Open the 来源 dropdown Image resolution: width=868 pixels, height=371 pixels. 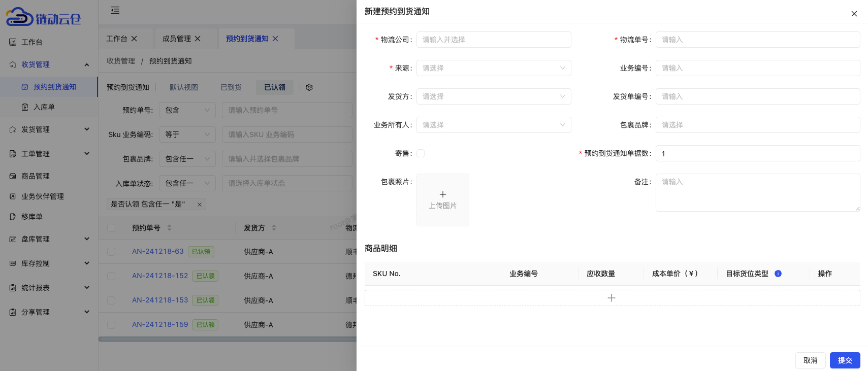pyautogui.click(x=494, y=68)
